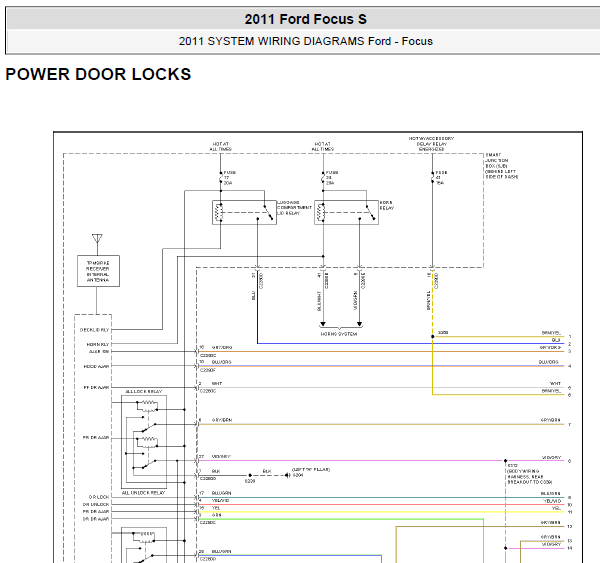Click the 'HOOD AJAR' pin label
The image size is (600, 563).
pyautogui.click(x=96, y=366)
